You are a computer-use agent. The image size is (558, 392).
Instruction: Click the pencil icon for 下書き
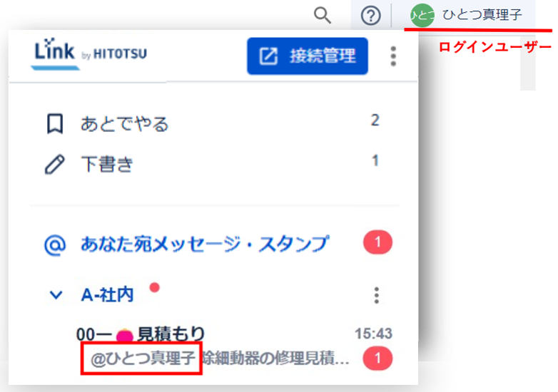pos(55,164)
